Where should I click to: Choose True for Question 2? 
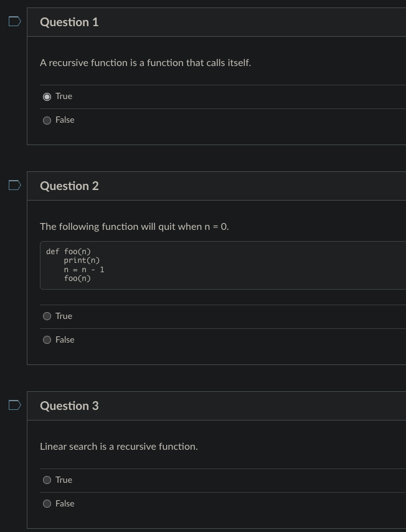(x=47, y=316)
